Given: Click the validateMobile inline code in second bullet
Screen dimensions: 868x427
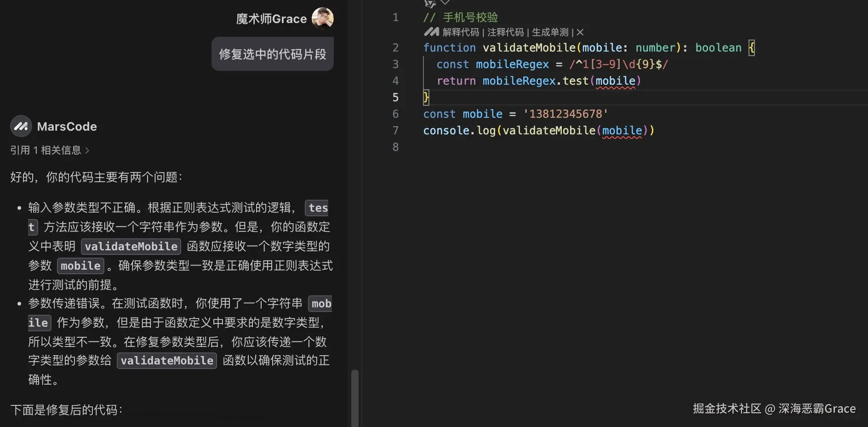Looking at the screenshot, I should (x=167, y=360).
